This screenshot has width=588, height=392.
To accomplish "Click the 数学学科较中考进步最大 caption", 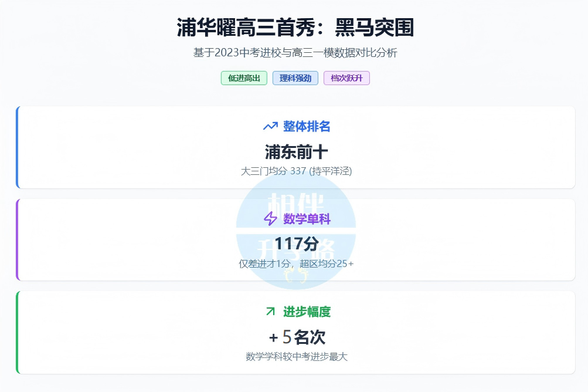I will [x=296, y=357].
